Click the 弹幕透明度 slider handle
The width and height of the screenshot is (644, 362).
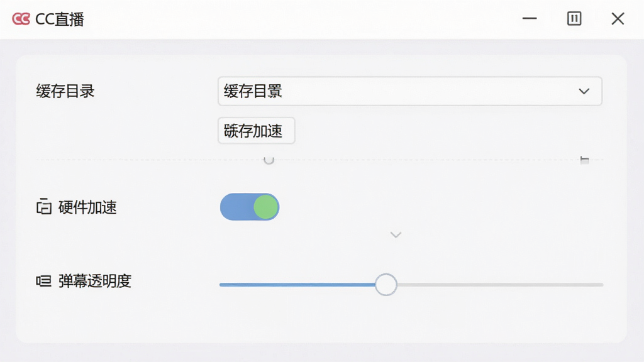[x=386, y=285]
